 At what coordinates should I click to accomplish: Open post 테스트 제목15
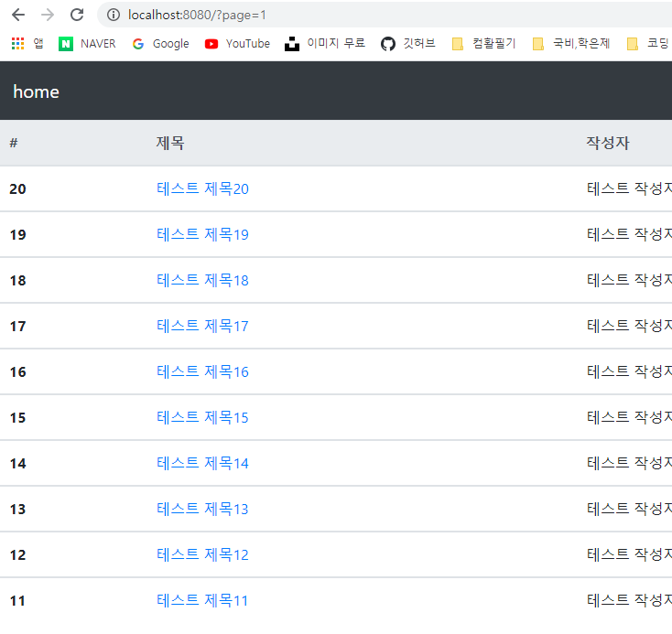pos(202,418)
